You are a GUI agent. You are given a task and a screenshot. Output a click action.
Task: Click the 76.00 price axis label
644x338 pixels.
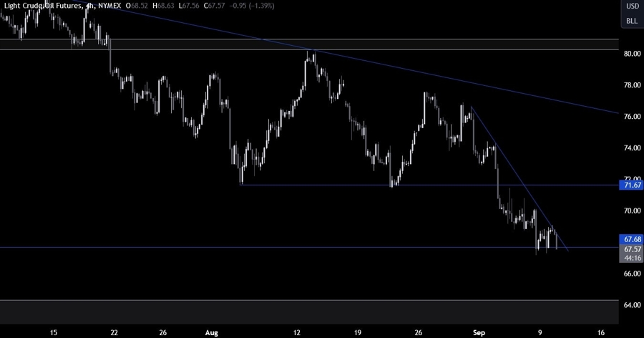coord(632,117)
